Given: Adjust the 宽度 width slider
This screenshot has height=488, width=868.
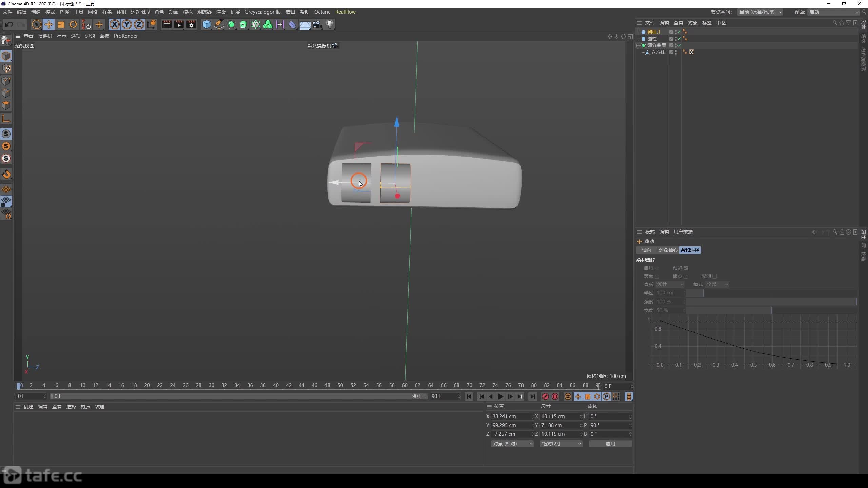Looking at the screenshot, I should [771, 310].
